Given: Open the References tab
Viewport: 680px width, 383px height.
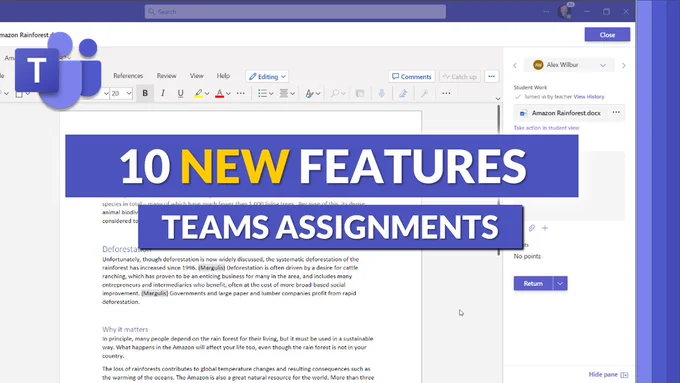Looking at the screenshot, I should (x=128, y=75).
